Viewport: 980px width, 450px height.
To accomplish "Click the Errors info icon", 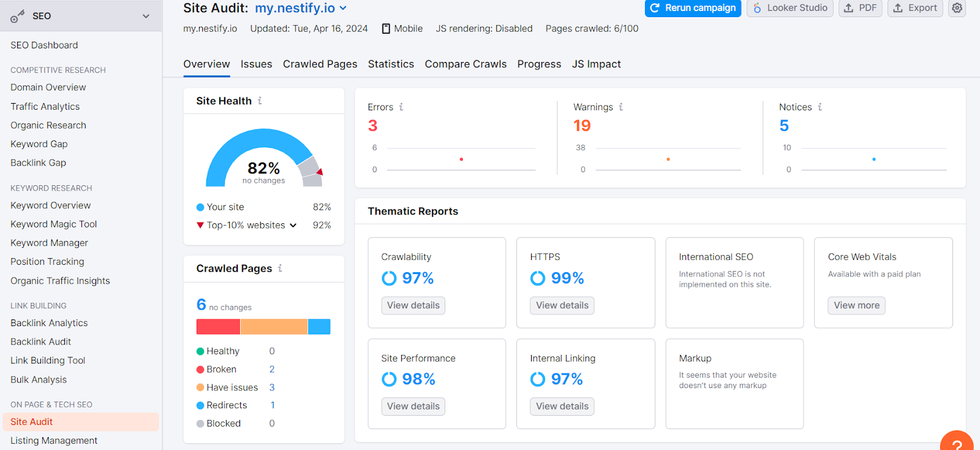I will (401, 107).
